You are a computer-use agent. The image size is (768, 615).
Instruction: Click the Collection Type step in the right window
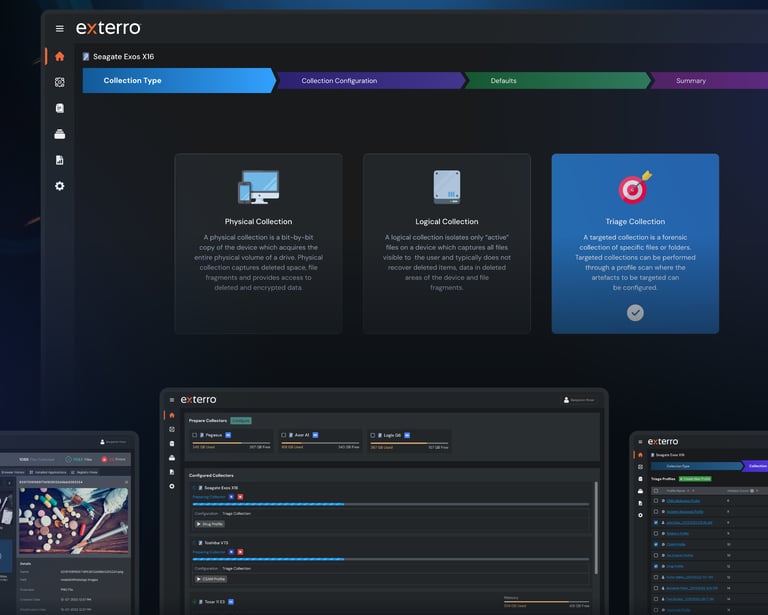[x=696, y=466]
